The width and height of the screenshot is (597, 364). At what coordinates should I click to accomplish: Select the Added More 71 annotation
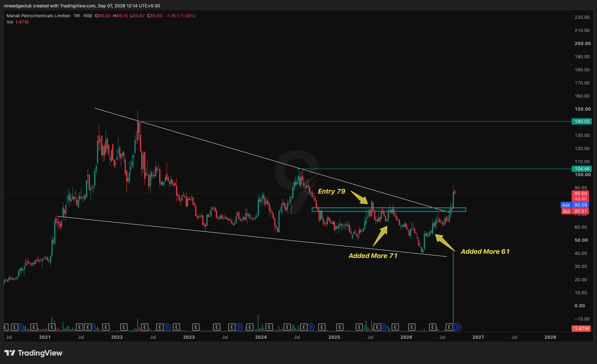pyautogui.click(x=373, y=256)
